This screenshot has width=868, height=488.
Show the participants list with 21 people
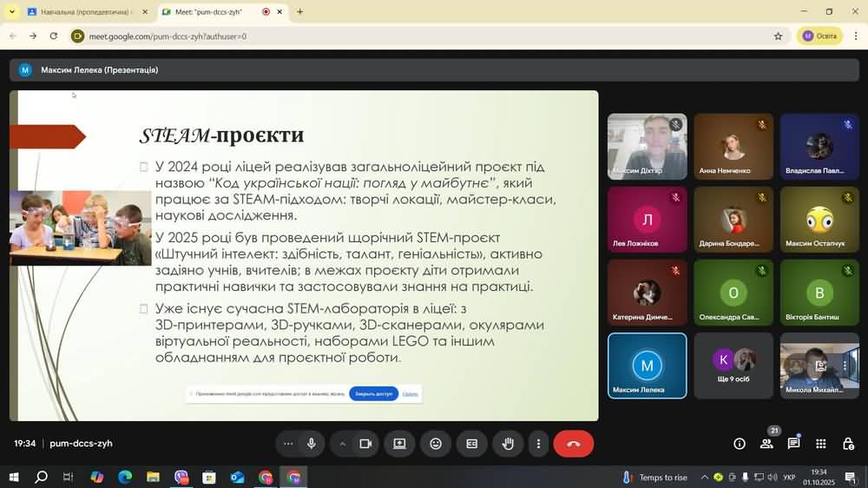766,444
